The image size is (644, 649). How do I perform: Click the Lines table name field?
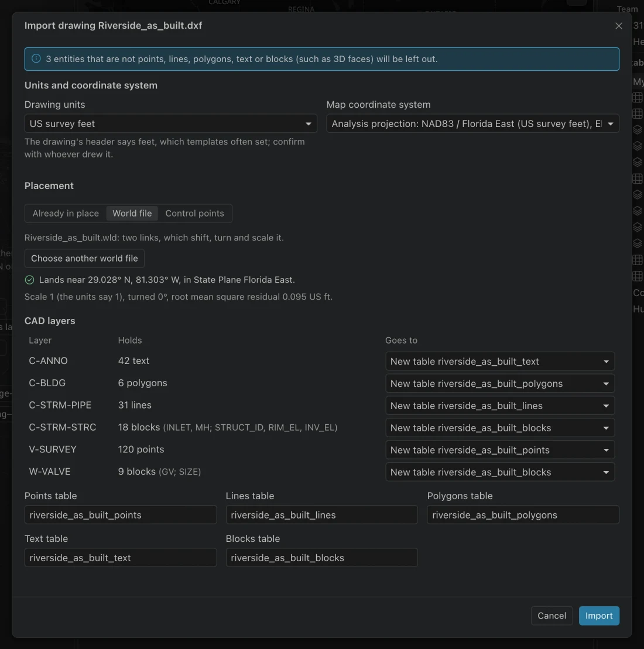coord(322,514)
